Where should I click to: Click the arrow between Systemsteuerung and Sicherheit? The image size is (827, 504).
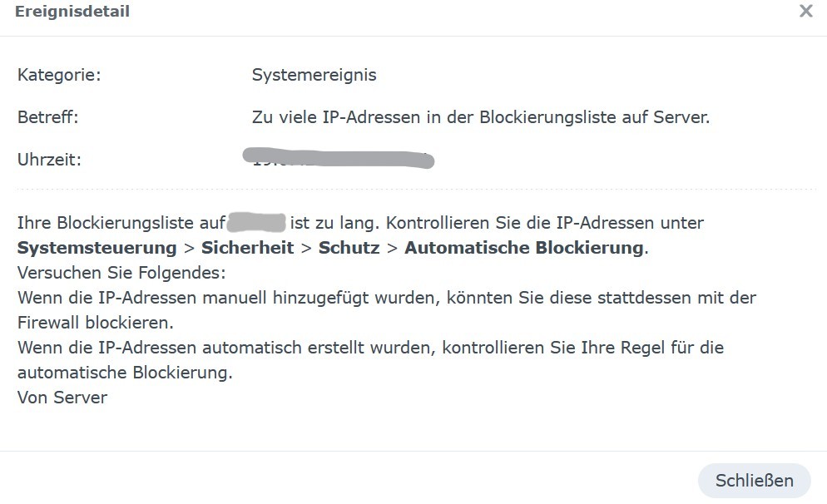pyautogui.click(x=189, y=249)
